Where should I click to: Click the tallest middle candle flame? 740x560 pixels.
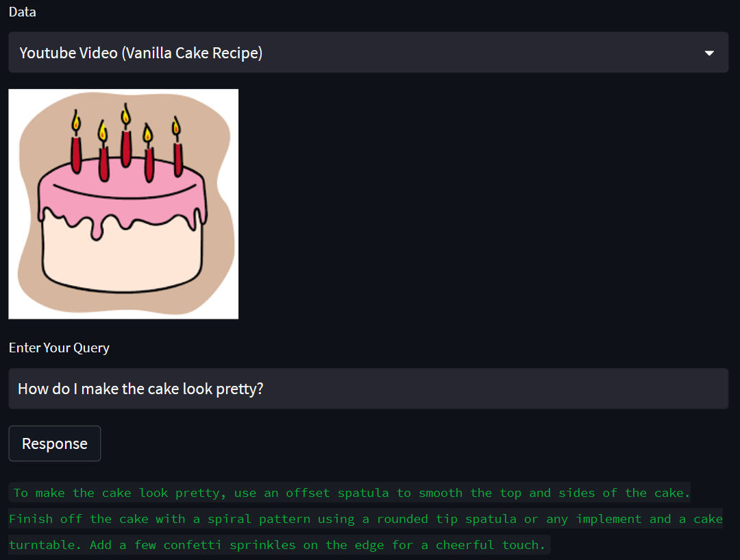pyautogui.click(x=125, y=114)
